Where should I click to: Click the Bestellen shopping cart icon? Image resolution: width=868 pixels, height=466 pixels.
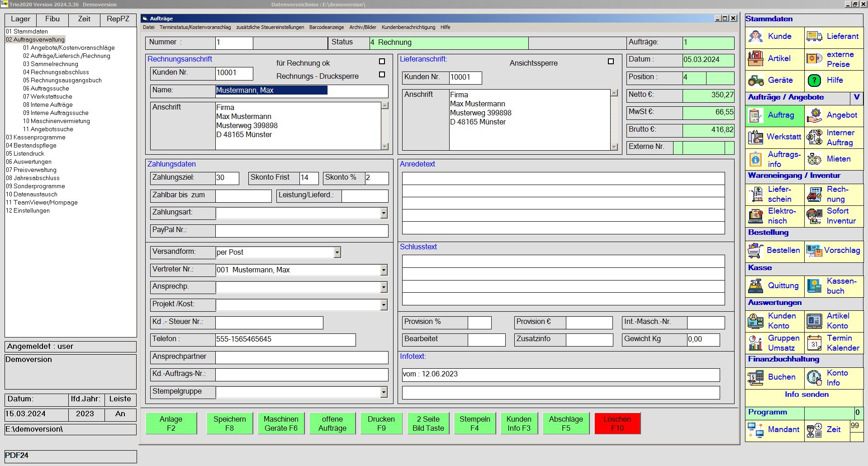(x=755, y=251)
